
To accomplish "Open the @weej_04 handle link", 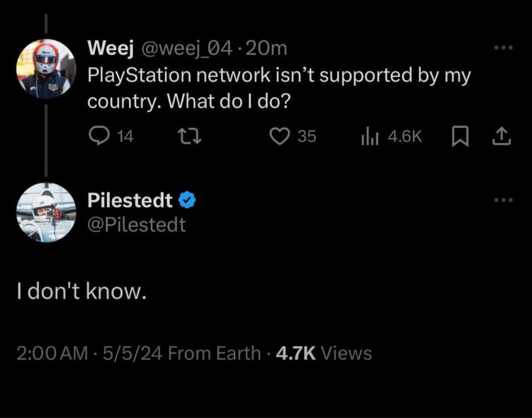I will point(187,49).
